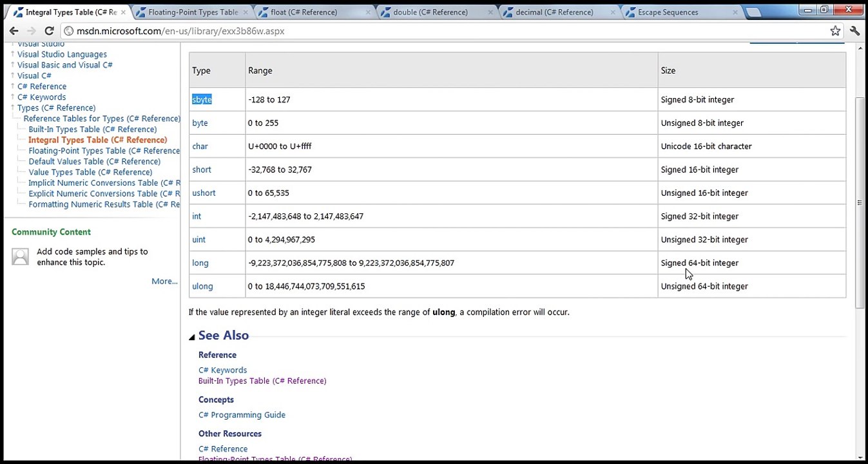Click the browser forward arrow
This screenshot has height=464, width=868.
tap(31, 31)
